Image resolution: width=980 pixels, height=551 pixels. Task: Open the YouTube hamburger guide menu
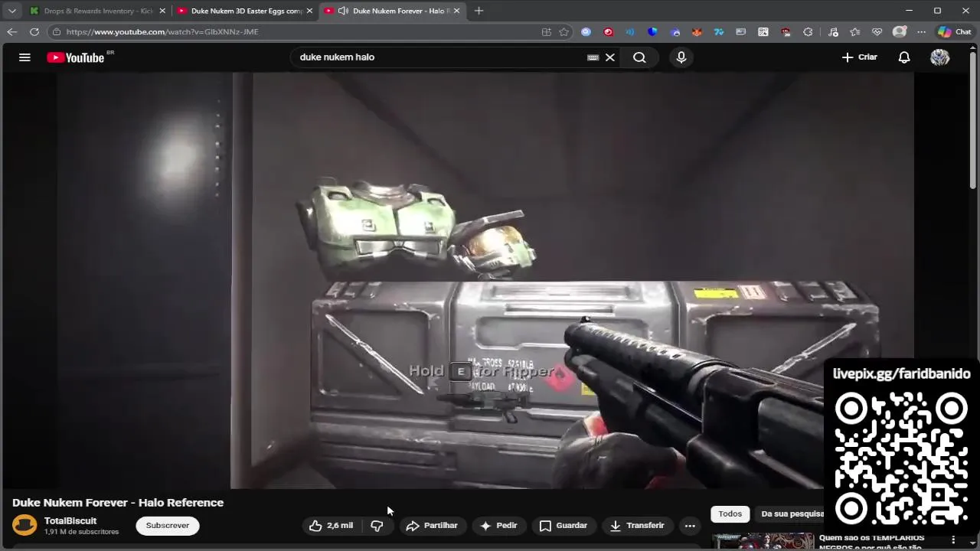[x=24, y=57]
